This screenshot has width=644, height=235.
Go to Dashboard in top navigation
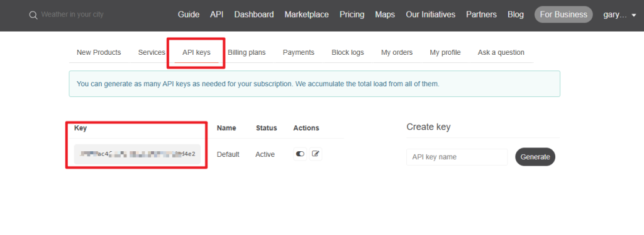point(254,14)
